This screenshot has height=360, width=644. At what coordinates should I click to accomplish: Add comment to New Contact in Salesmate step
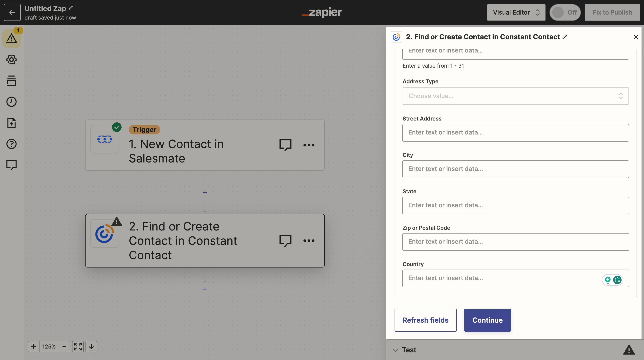click(285, 145)
